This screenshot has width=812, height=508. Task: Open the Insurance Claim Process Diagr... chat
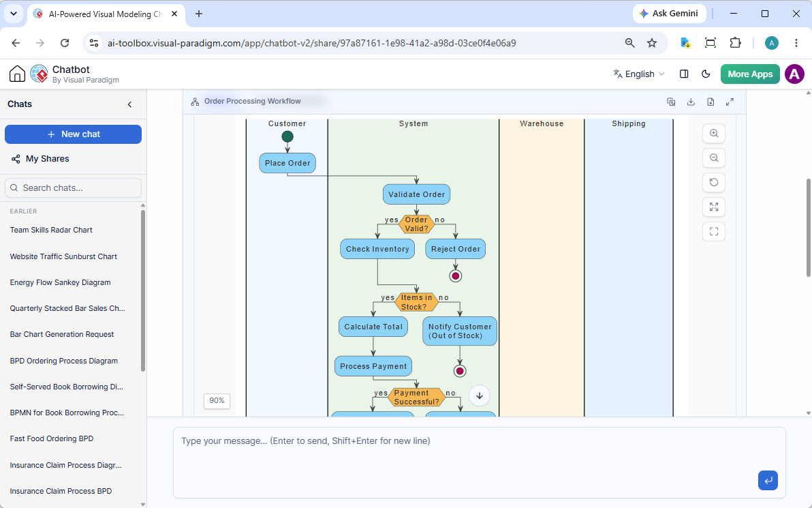coord(66,465)
